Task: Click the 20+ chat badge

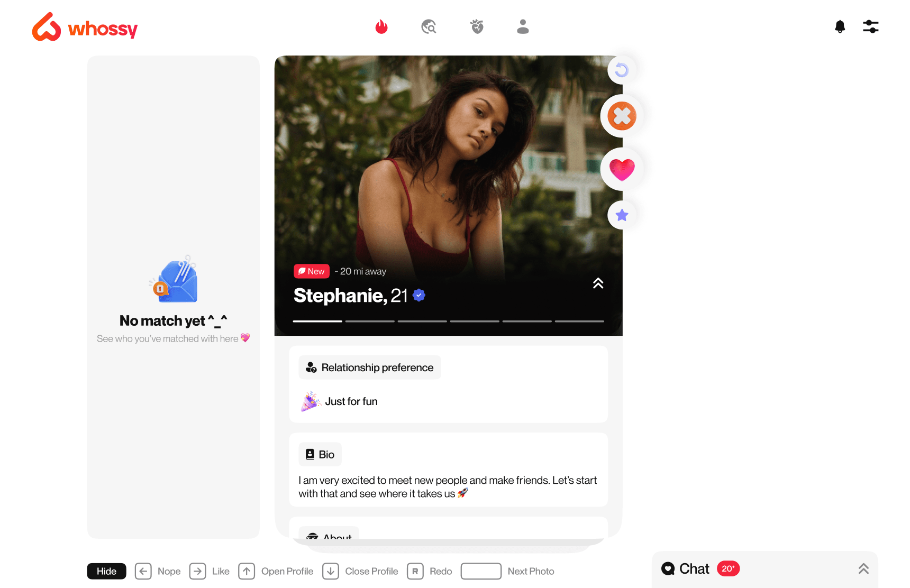Action: point(728,568)
